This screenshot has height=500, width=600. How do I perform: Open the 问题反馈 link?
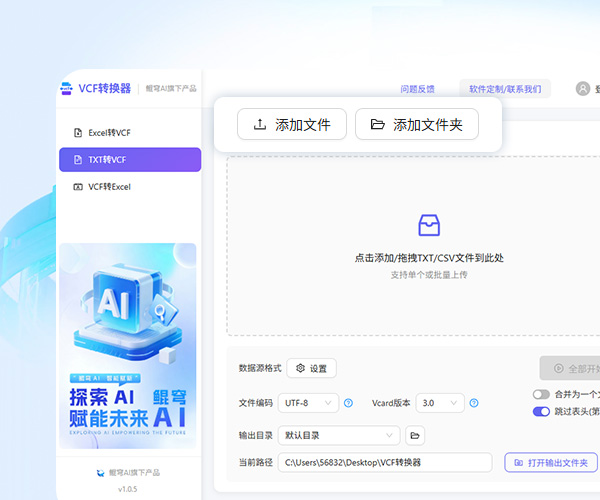[417, 89]
